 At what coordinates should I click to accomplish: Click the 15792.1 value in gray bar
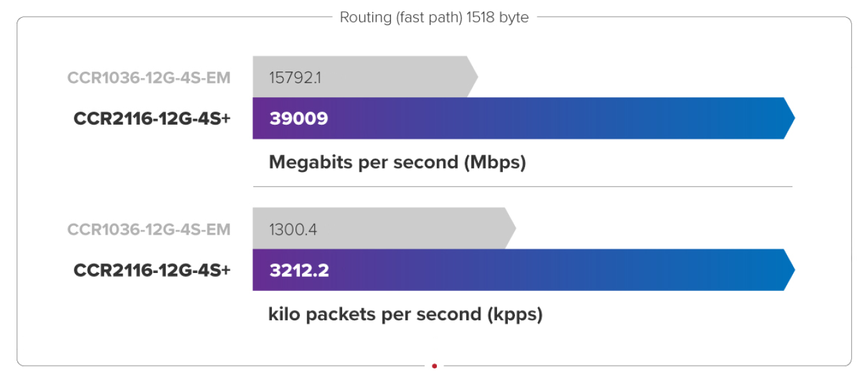coord(295,78)
